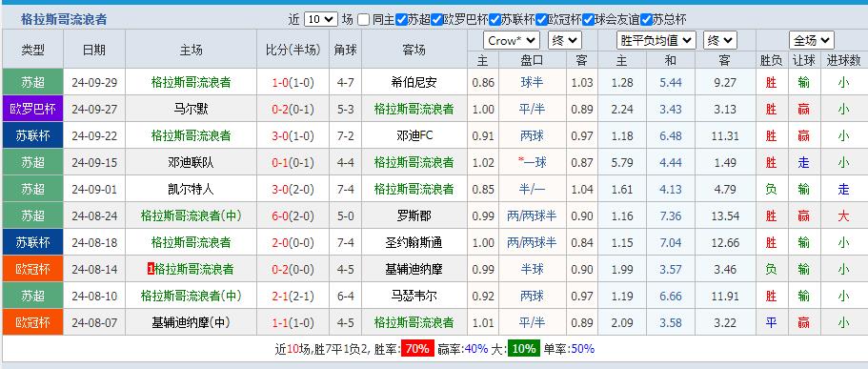Click the 欧罗巴杯 badge on 24-09-27 row
The width and height of the screenshot is (868, 369).
tap(32, 109)
